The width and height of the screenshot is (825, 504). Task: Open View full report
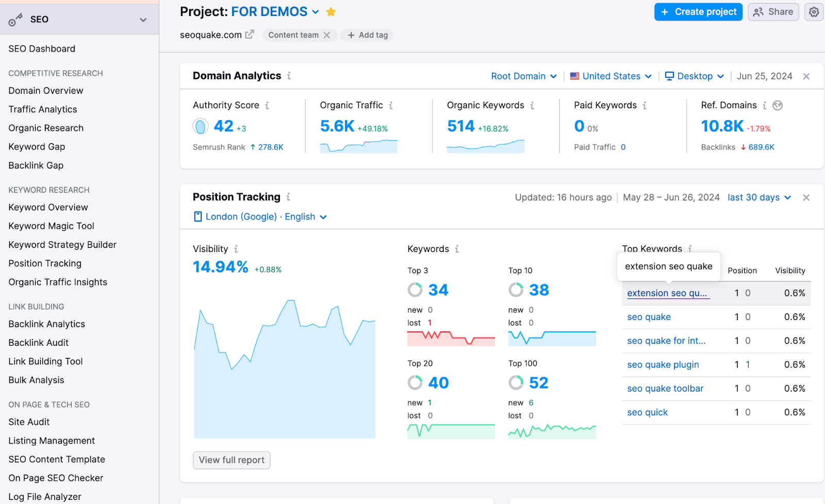click(232, 460)
